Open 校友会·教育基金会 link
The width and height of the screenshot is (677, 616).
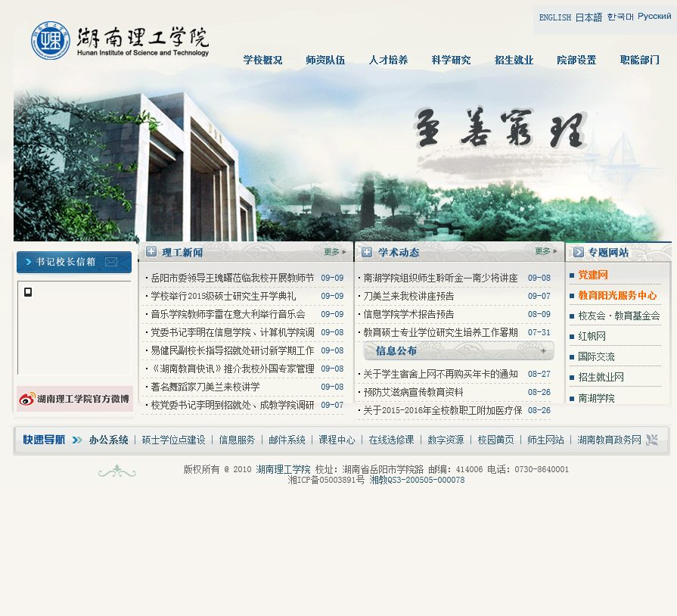[x=620, y=316]
